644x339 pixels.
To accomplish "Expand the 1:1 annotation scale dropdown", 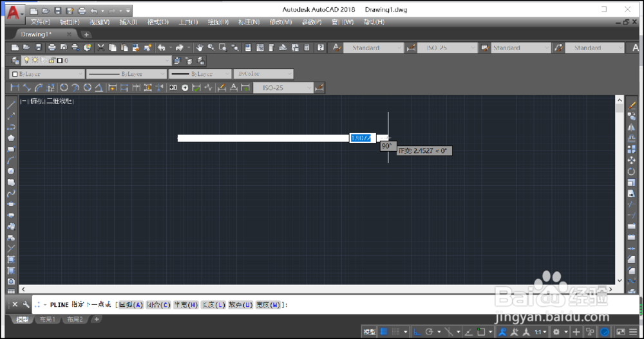I will pos(540,332).
